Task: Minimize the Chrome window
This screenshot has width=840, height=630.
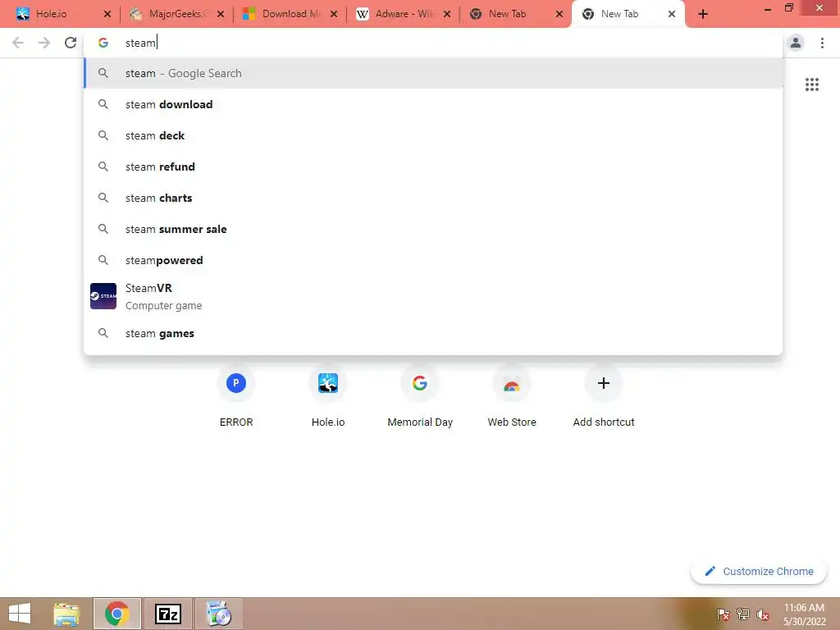Action: [x=768, y=8]
